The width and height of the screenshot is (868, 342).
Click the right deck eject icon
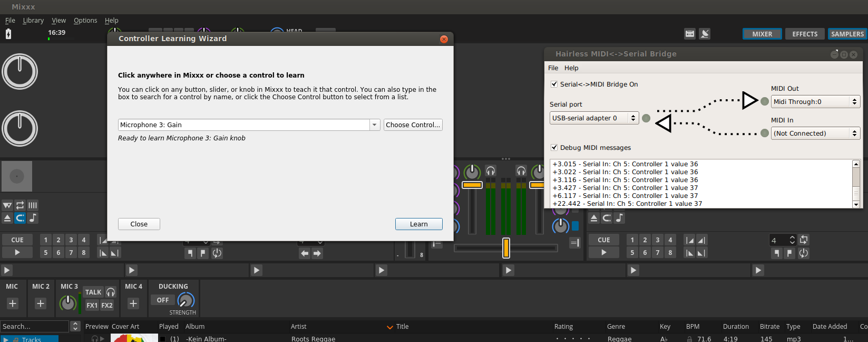point(594,218)
